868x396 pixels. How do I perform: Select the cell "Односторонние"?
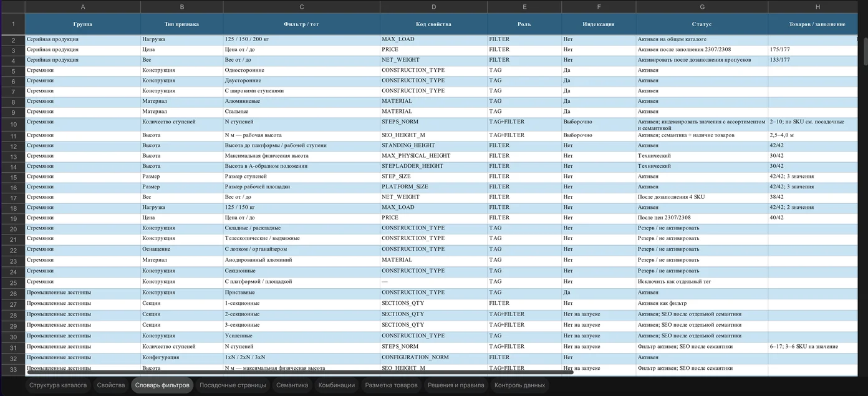click(302, 70)
